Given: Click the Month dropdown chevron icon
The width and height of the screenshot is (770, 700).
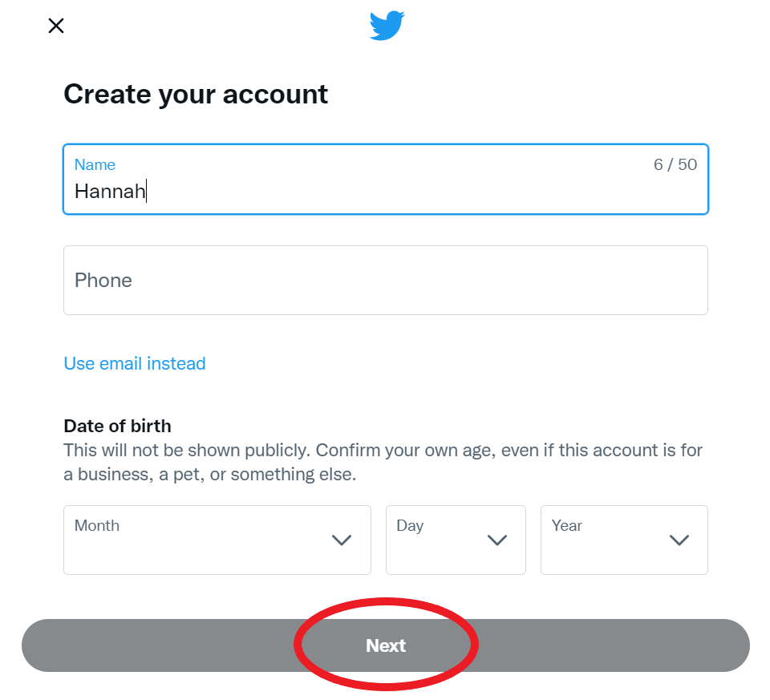Looking at the screenshot, I should click(x=341, y=540).
